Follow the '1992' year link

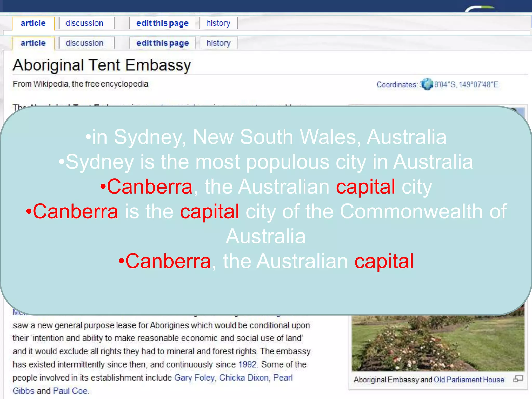coord(247,364)
